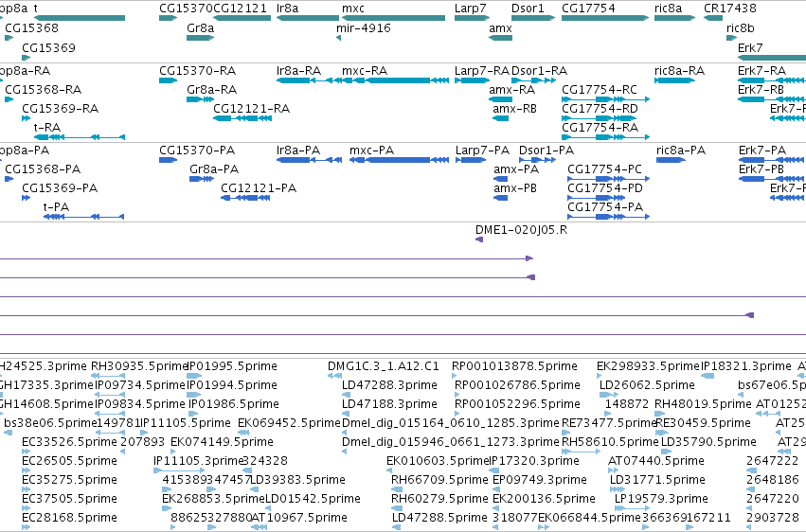Click the Dsor1-PA protein label
806x532 pixels.
pos(546,150)
